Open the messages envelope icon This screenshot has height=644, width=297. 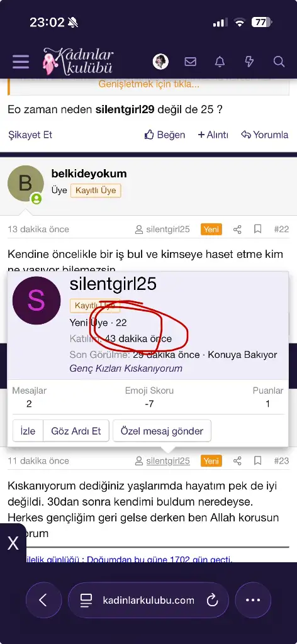click(190, 62)
